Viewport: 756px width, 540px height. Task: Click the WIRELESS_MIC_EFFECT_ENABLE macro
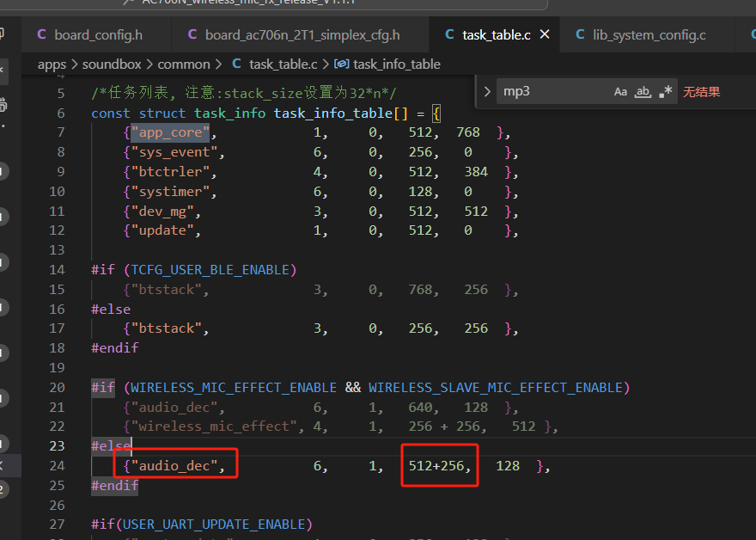pos(234,388)
